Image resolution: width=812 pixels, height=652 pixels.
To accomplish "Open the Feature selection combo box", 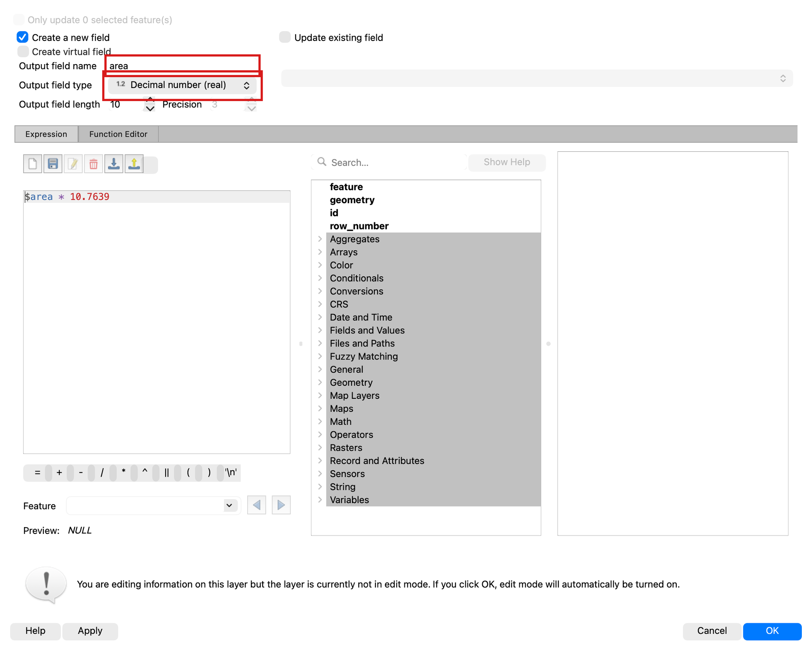I will pyautogui.click(x=153, y=506).
